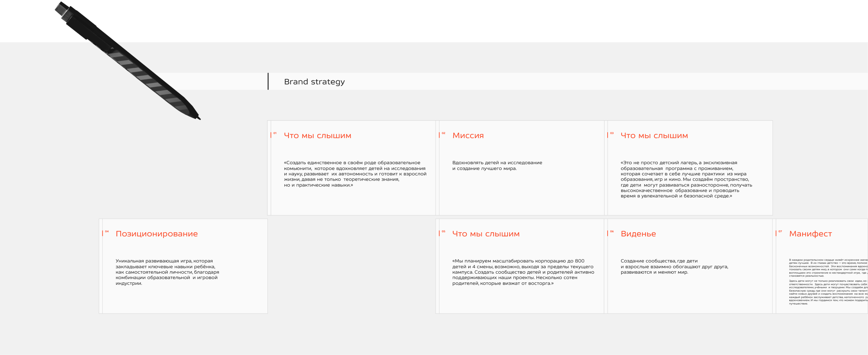The height and width of the screenshot is (355, 868).
Task: Click the 04 marker beside Позиционирование
Action: pos(107,232)
